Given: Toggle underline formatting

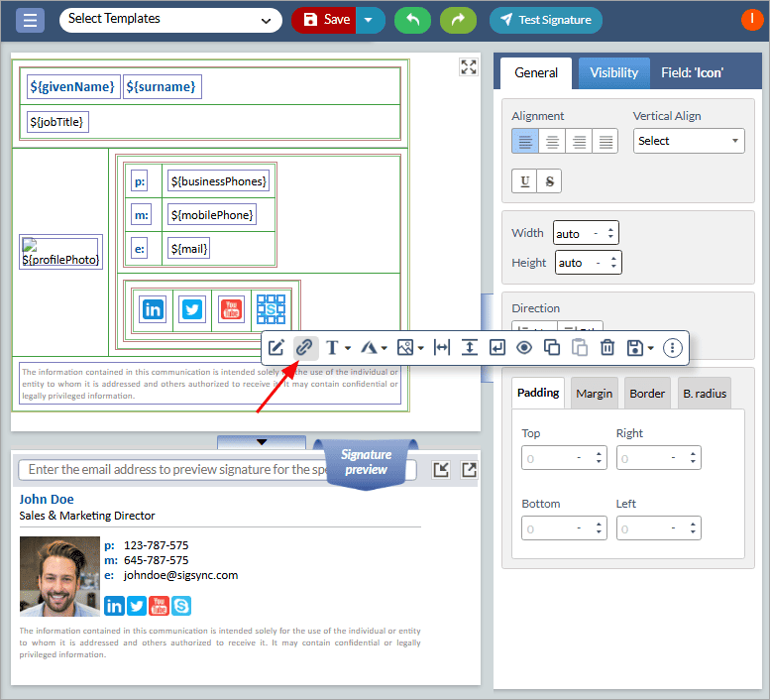Looking at the screenshot, I should click(x=523, y=180).
